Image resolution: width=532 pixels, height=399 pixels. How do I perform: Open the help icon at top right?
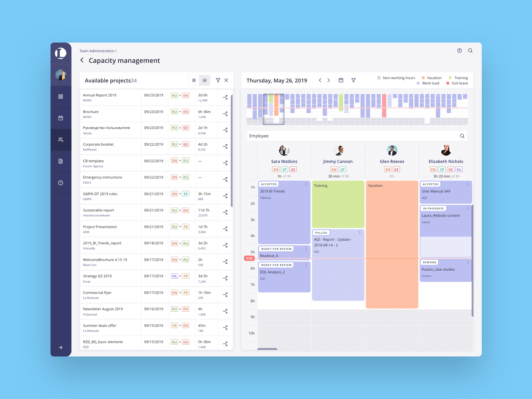tap(460, 51)
